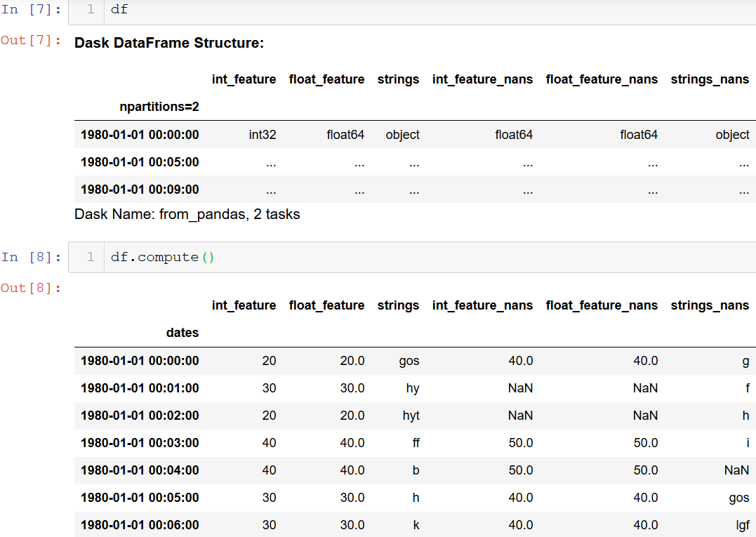This screenshot has height=537, width=756.
Task: Click the code cell containing df
Action: coord(412,11)
